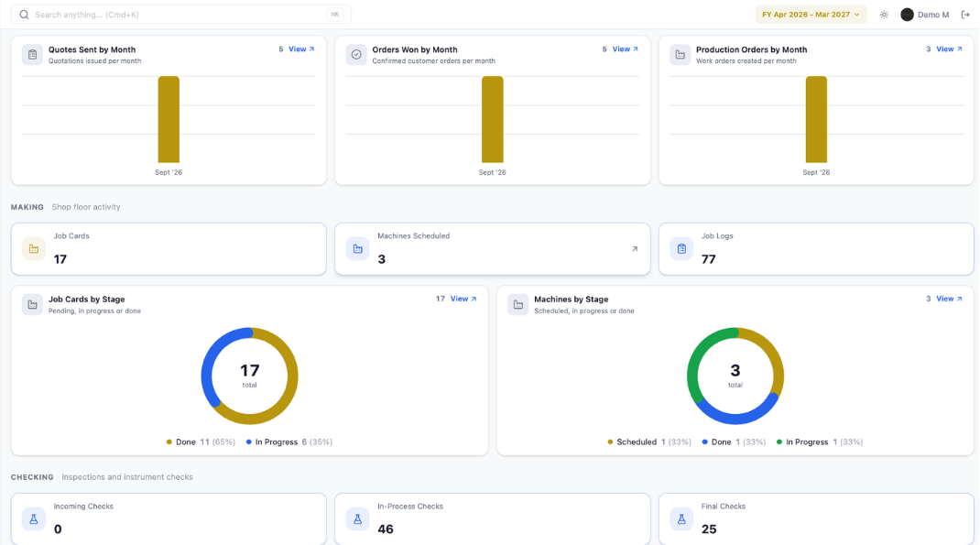
Task: Focus the Search anything input field
Action: click(x=181, y=15)
